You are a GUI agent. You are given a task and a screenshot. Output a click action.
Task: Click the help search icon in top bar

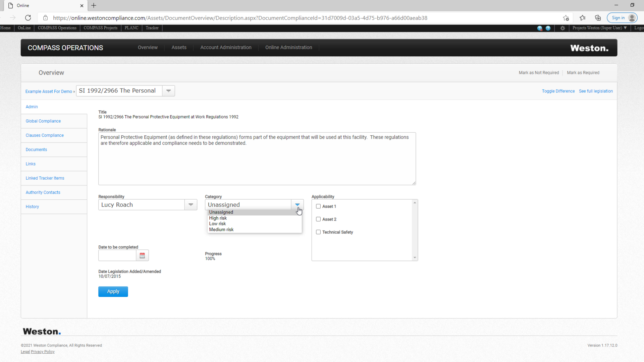tap(540, 28)
